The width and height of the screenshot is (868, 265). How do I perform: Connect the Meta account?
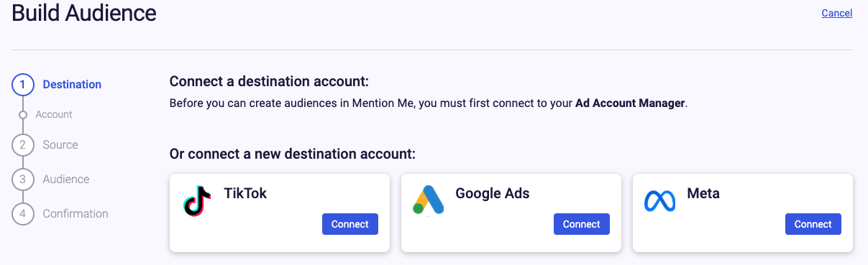click(x=813, y=224)
